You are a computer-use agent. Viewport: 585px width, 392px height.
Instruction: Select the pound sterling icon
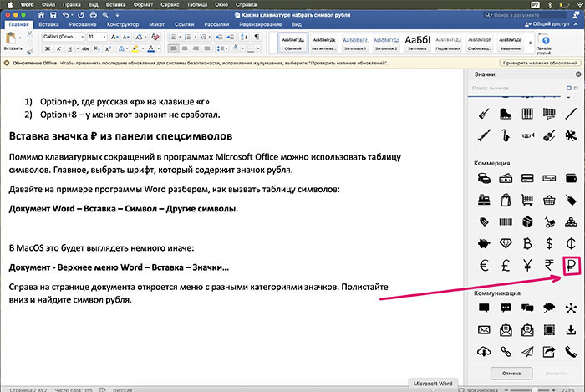(x=506, y=266)
